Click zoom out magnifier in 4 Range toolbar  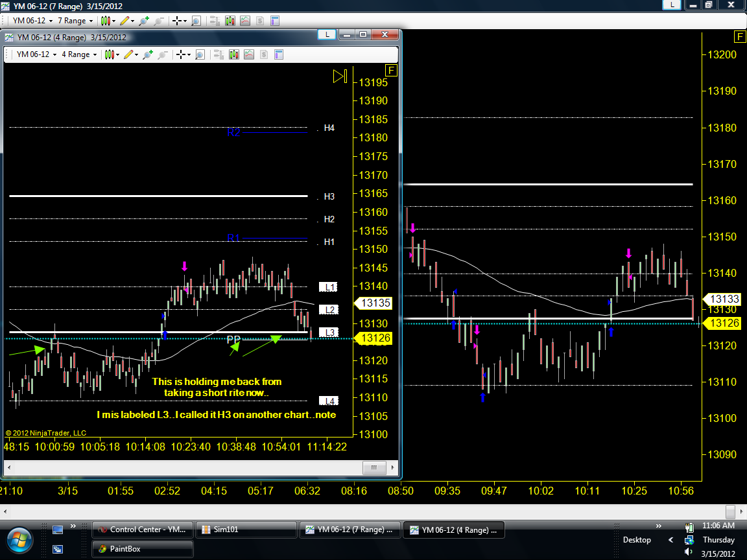pyautogui.click(x=163, y=54)
